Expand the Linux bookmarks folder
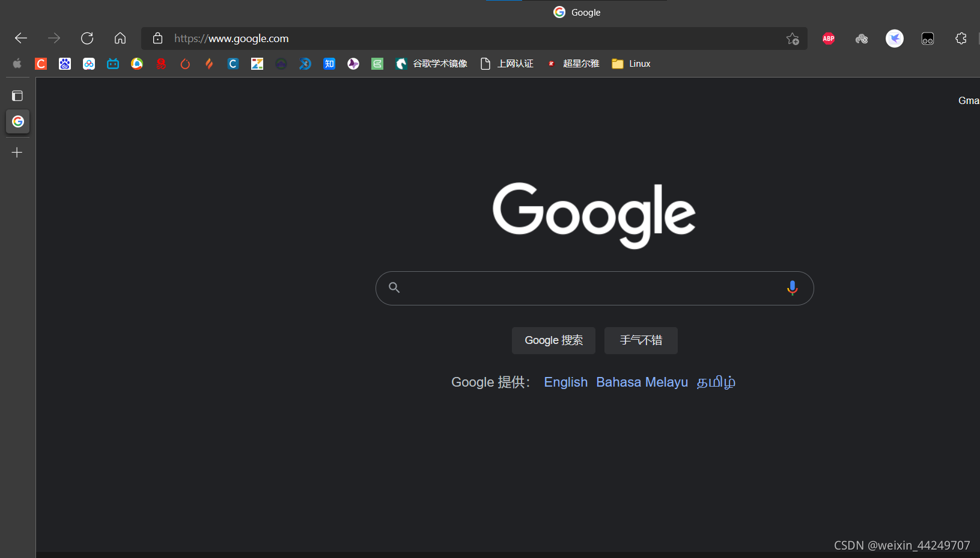 (631, 64)
